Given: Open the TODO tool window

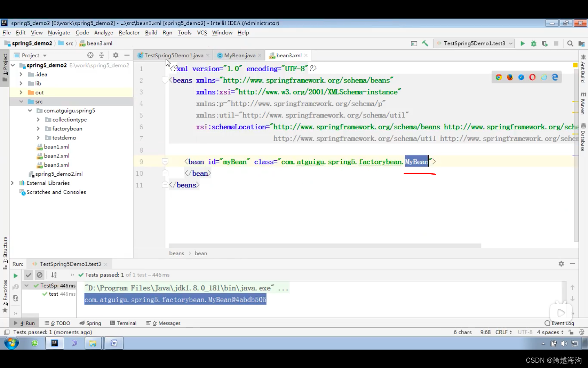Looking at the screenshot, I should click(57, 323).
